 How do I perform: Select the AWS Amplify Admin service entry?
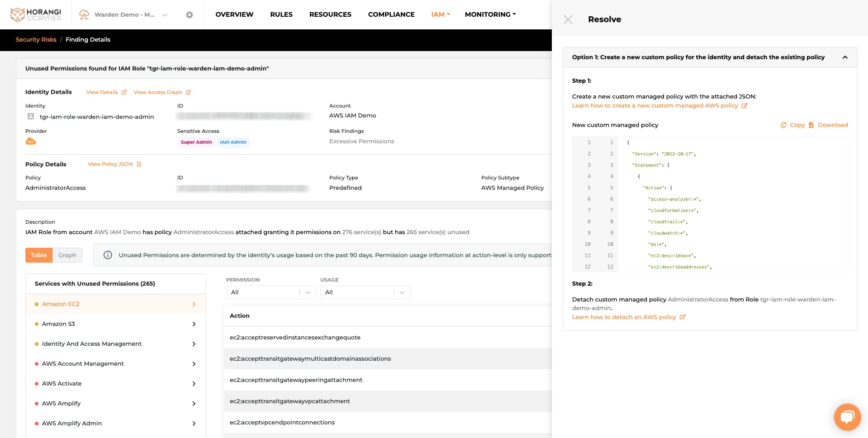(116, 424)
